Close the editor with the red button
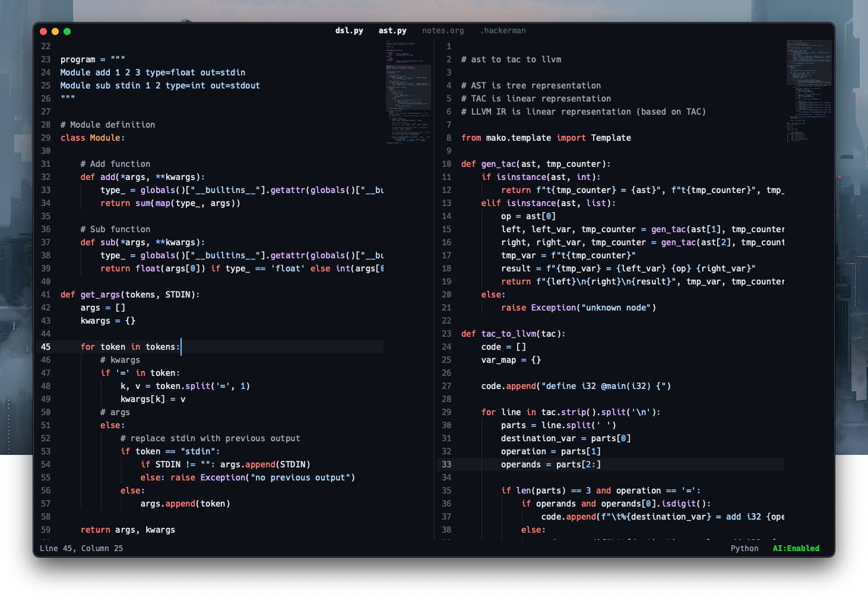The height and width of the screenshot is (601, 868). pos(43,31)
